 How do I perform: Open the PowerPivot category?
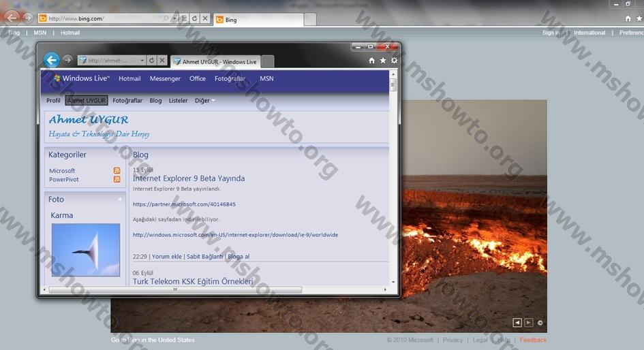[63, 179]
